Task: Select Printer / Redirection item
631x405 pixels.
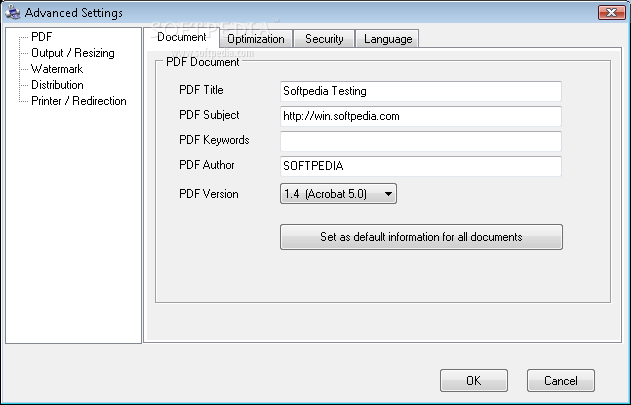Action: [79, 101]
